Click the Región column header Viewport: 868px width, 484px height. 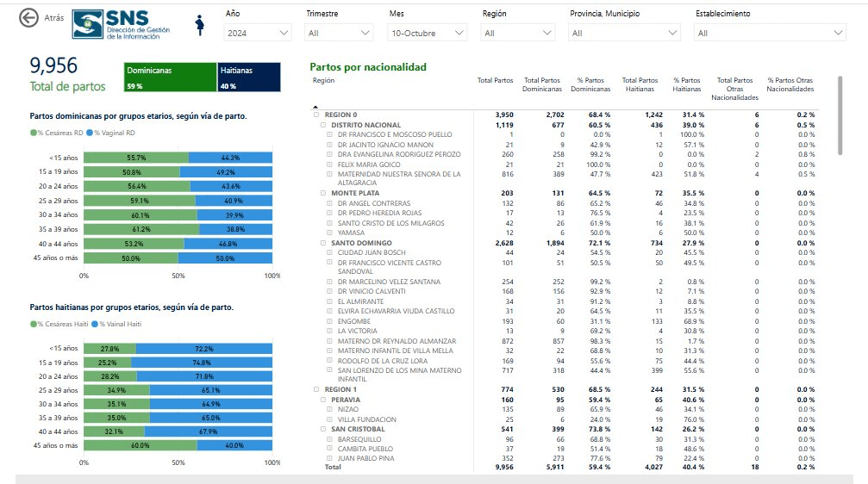pos(324,81)
